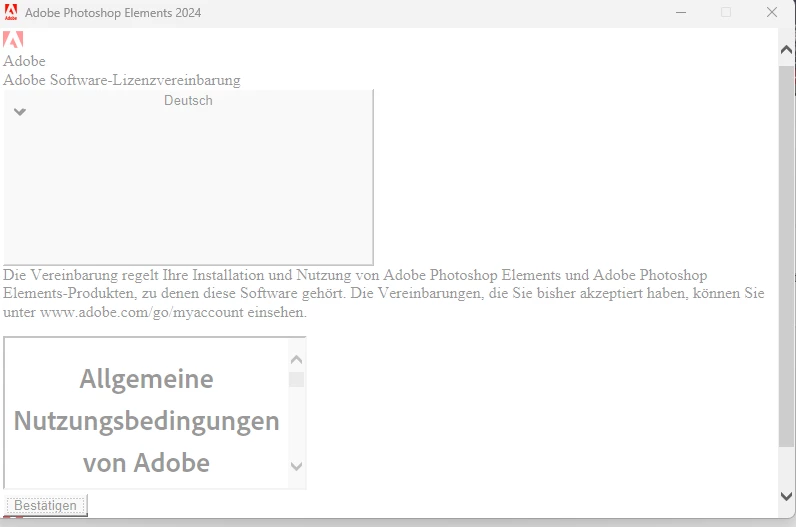Click the Bestätigen button

pos(45,505)
